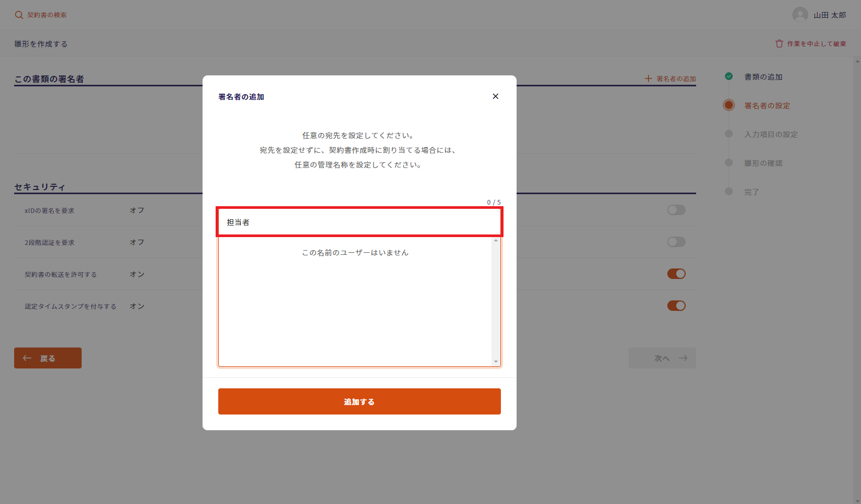Enable the 2段階認証を要求 toggle
Image resolution: width=861 pixels, height=504 pixels.
tap(676, 242)
